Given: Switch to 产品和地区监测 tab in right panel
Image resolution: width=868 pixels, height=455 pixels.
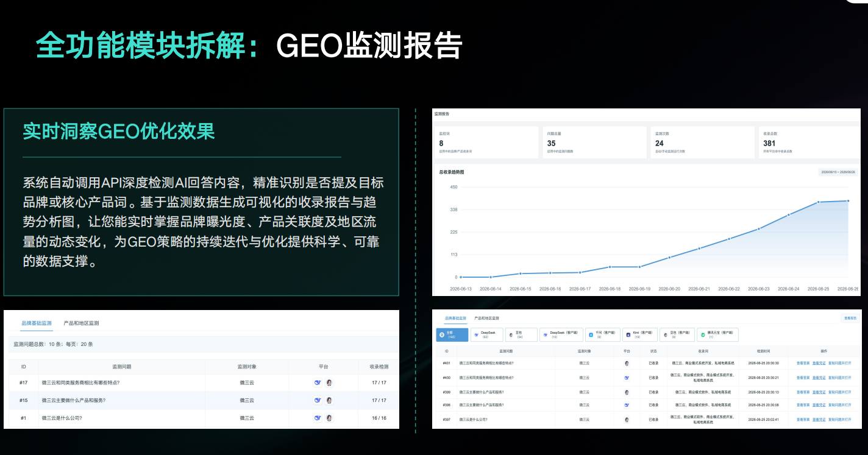Looking at the screenshot, I should tap(486, 318).
